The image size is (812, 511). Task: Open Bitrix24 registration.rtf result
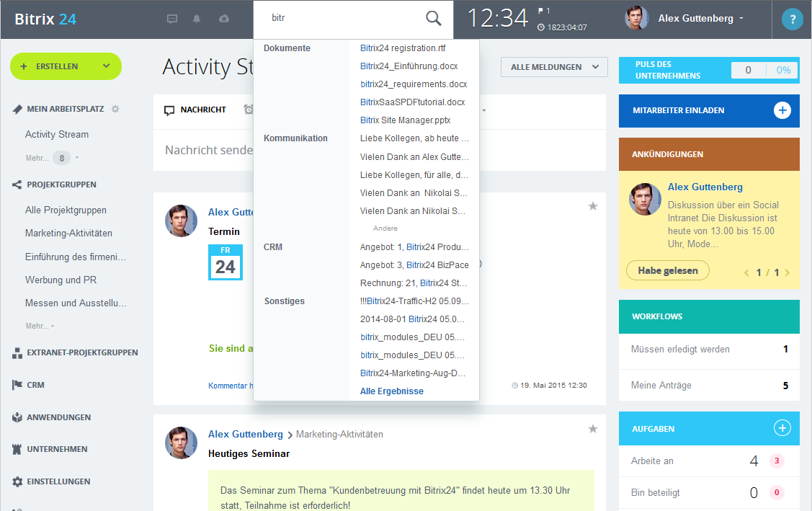click(x=403, y=48)
